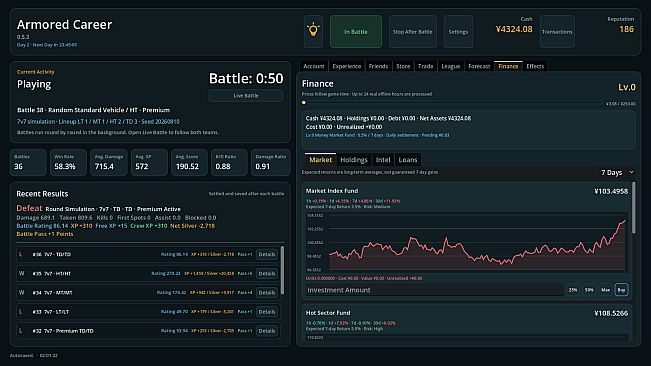The width and height of the screenshot is (651, 366).
Task: Open the Settings button
Action: coord(458,32)
